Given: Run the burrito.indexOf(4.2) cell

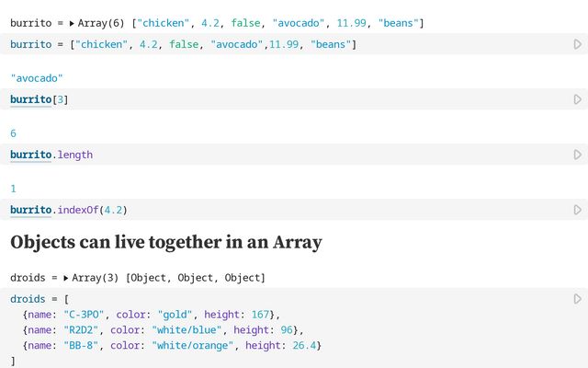Looking at the screenshot, I should tap(577, 210).
